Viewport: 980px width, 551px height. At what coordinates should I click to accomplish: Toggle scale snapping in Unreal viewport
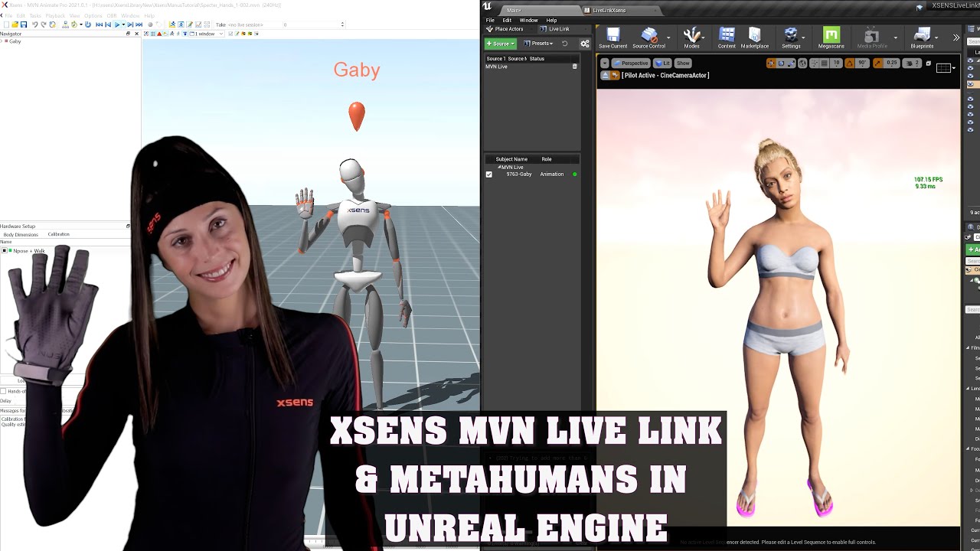877,64
